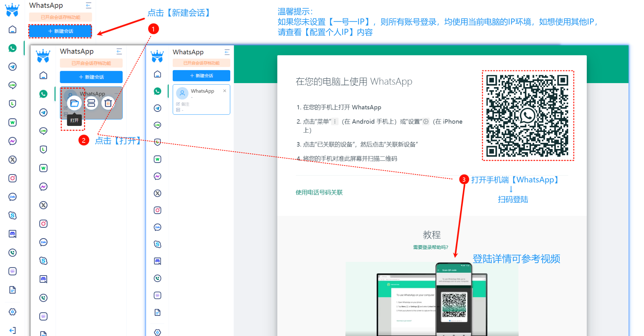Click the logout icon at the sidebar bottom

point(13,330)
